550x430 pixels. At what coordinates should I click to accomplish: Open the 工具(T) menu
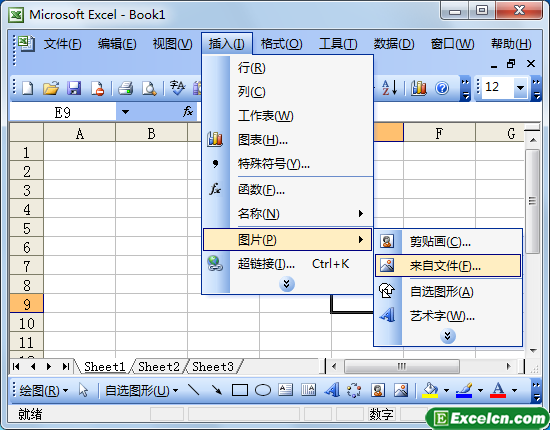(338, 44)
